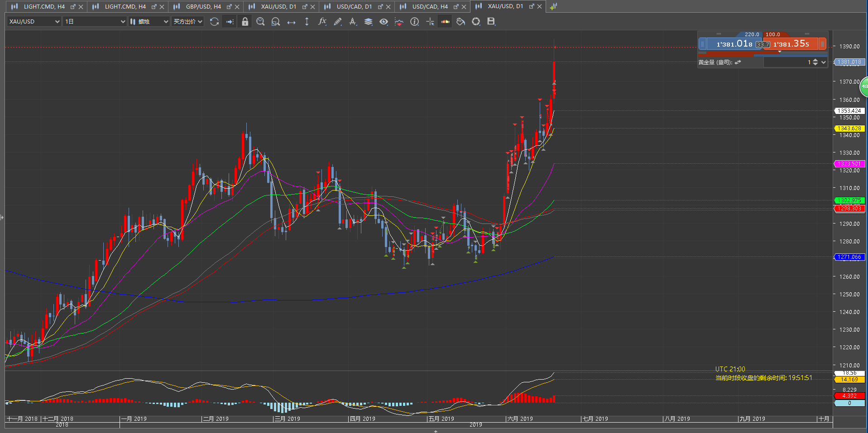868x433 pixels.
Task: Pick the pencil drawing tool
Action: coord(337,22)
